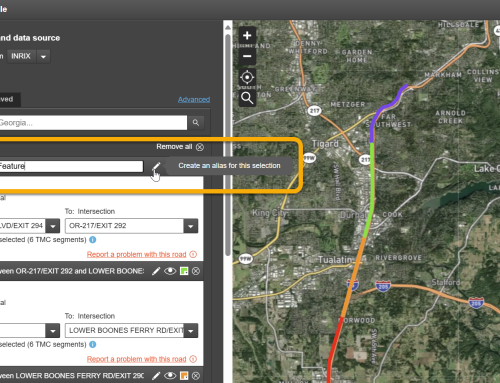The width and height of the screenshot is (500, 383).
Task: Click the Remove all X icon
Action: (200, 147)
